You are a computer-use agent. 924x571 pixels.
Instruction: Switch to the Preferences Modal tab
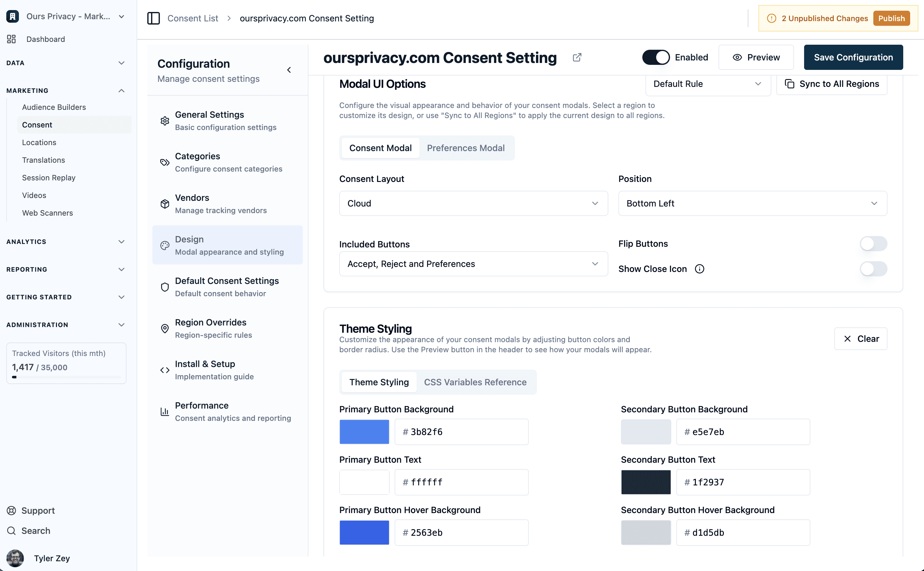click(x=465, y=148)
